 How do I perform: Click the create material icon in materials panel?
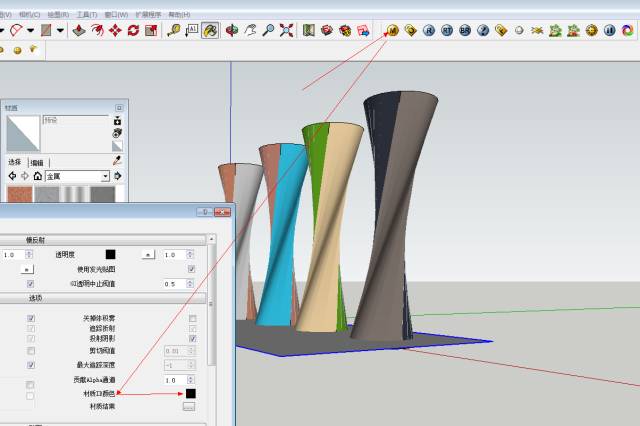117,121
